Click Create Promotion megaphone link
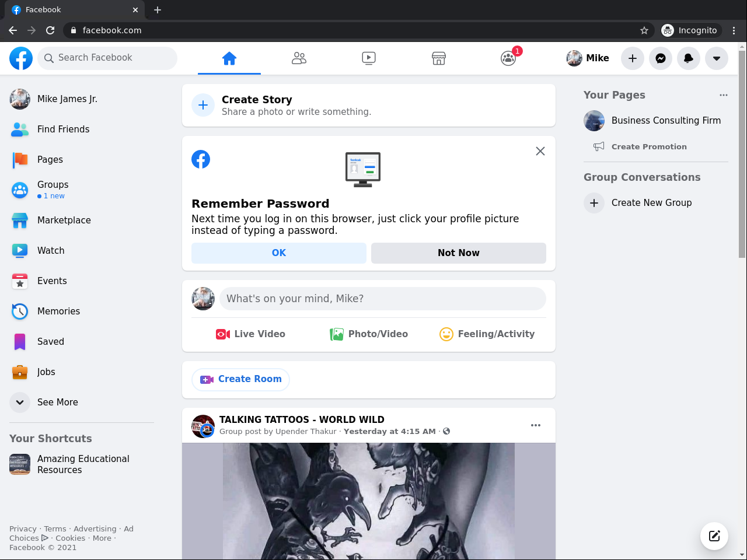 [x=640, y=147]
